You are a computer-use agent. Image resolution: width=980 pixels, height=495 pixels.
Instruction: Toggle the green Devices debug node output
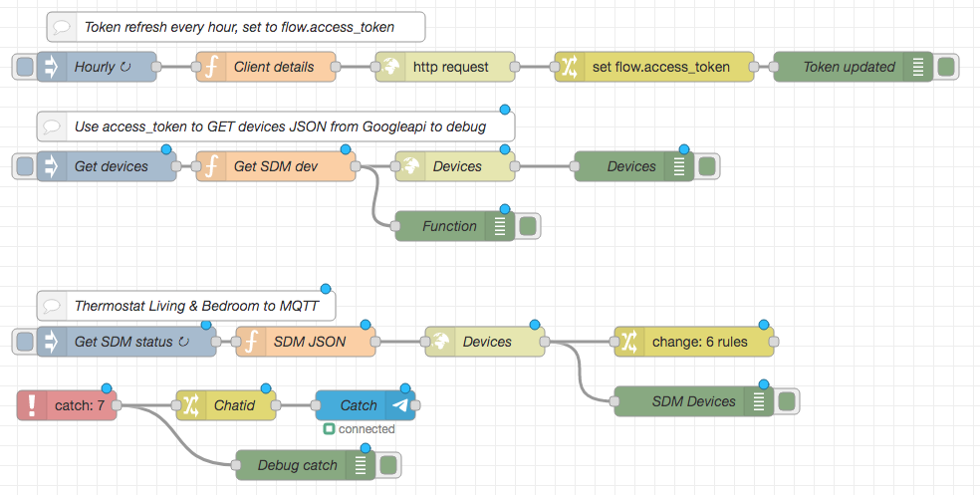click(707, 166)
